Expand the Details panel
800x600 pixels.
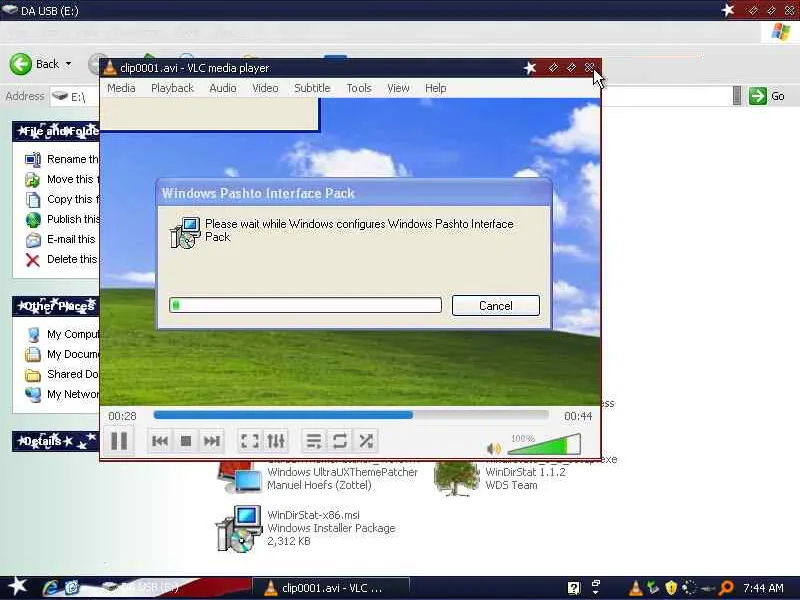click(55, 441)
